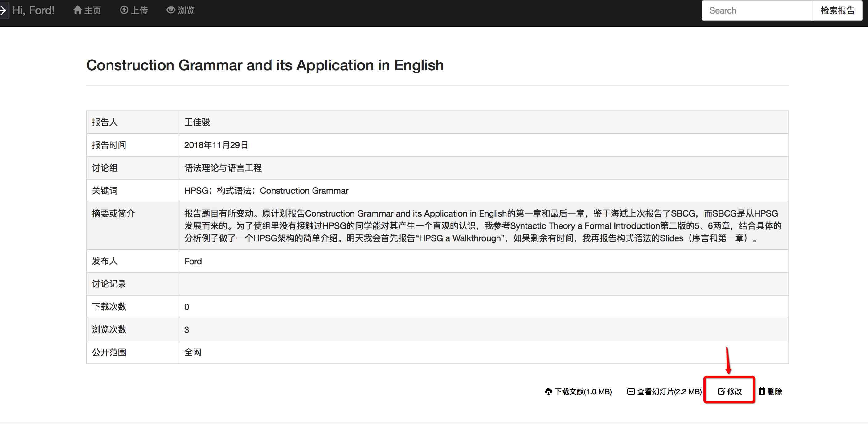This screenshot has height=430, width=868.
Task: Open the 浏览 navigation item
Action: pyautogui.click(x=186, y=10)
